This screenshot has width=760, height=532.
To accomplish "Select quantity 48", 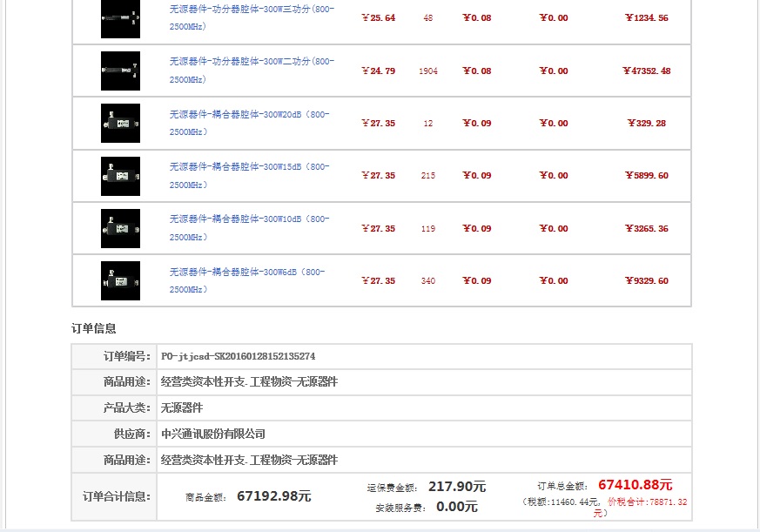I will tap(428, 18).
